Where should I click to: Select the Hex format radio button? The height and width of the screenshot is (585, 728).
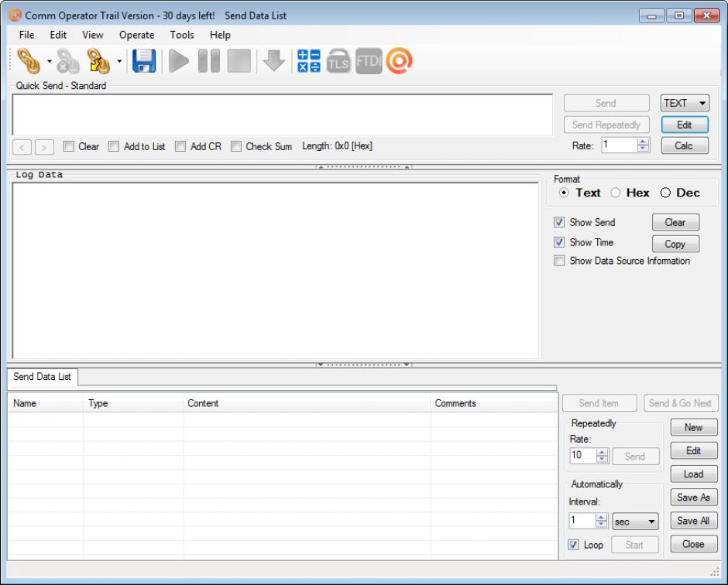pos(616,193)
